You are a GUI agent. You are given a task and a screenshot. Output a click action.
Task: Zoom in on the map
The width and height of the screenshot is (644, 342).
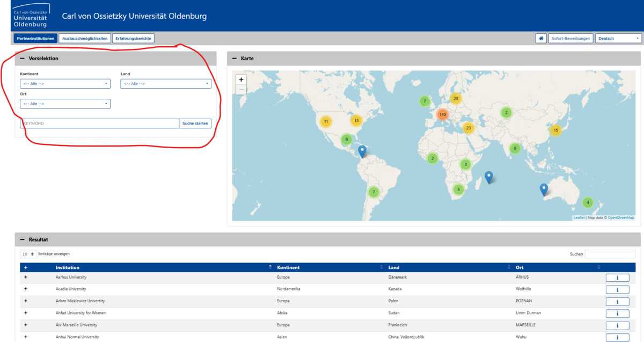pyautogui.click(x=241, y=79)
